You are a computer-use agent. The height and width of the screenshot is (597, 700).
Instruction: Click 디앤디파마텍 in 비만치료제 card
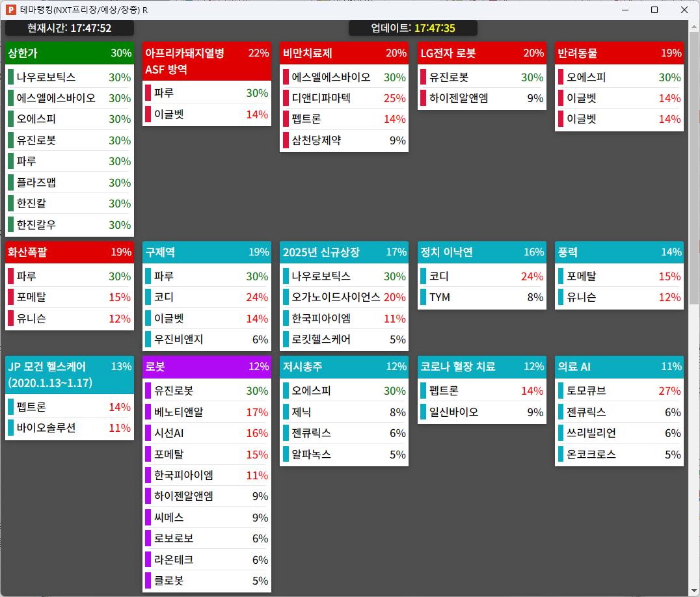click(x=344, y=98)
